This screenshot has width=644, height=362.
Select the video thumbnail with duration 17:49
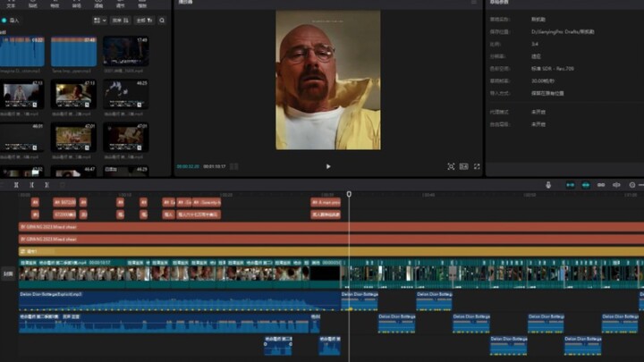pyautogui.click(x=126, y=51)
